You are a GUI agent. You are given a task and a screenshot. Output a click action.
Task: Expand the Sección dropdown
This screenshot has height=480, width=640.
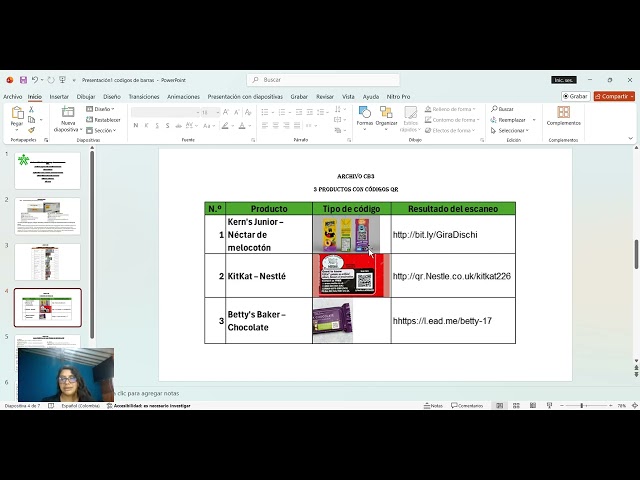[101, 130]
